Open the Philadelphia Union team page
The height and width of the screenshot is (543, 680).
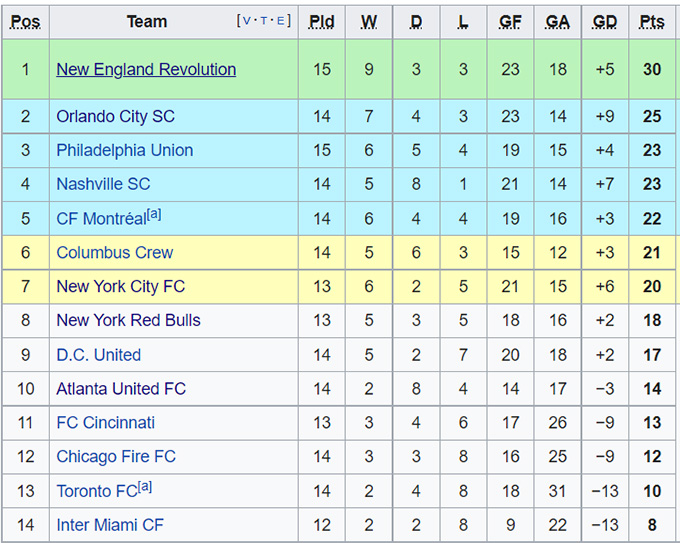click(x=124, y=150)
